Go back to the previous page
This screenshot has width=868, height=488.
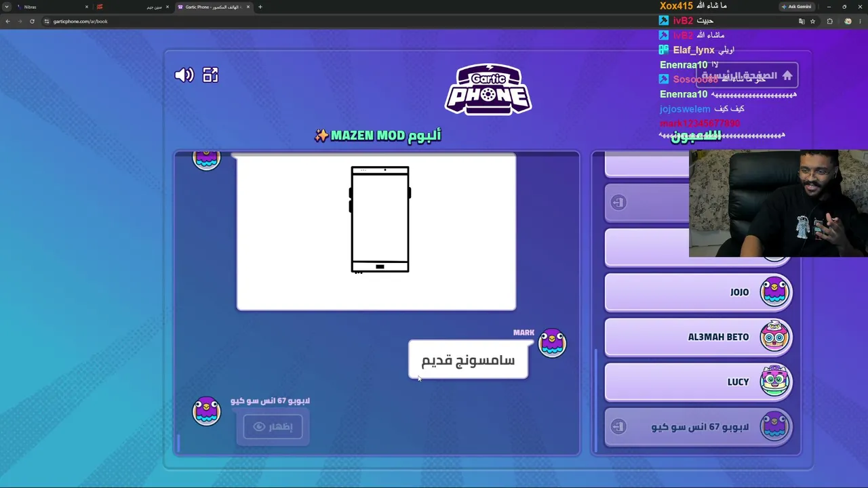click(x=7, y=21)
